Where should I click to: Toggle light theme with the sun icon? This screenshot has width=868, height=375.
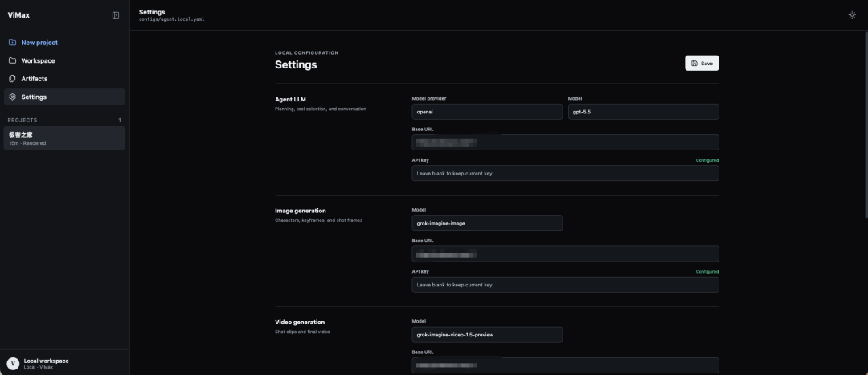(852, 15)
